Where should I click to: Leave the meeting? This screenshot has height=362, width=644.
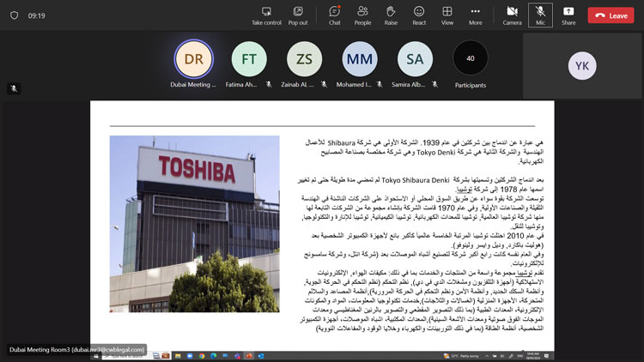tap(611, 15)
